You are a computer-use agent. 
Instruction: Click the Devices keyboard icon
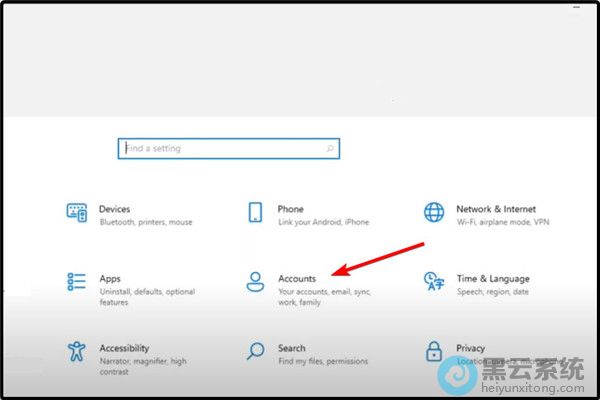coord(76,212)
